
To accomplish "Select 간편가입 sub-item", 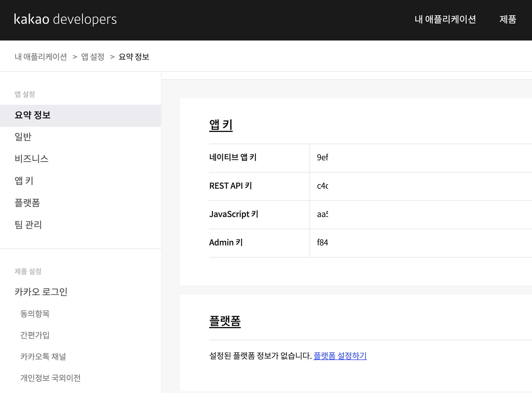I will 35,335.
